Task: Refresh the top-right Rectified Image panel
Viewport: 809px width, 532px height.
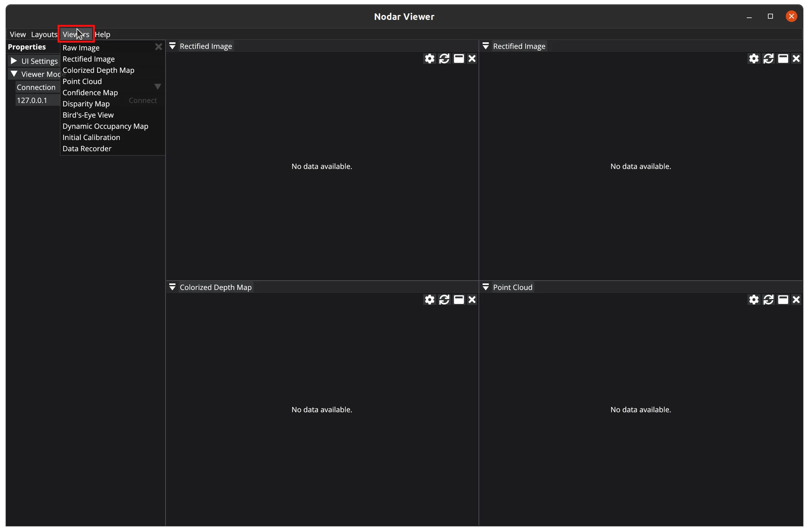Action: [768, 59]
